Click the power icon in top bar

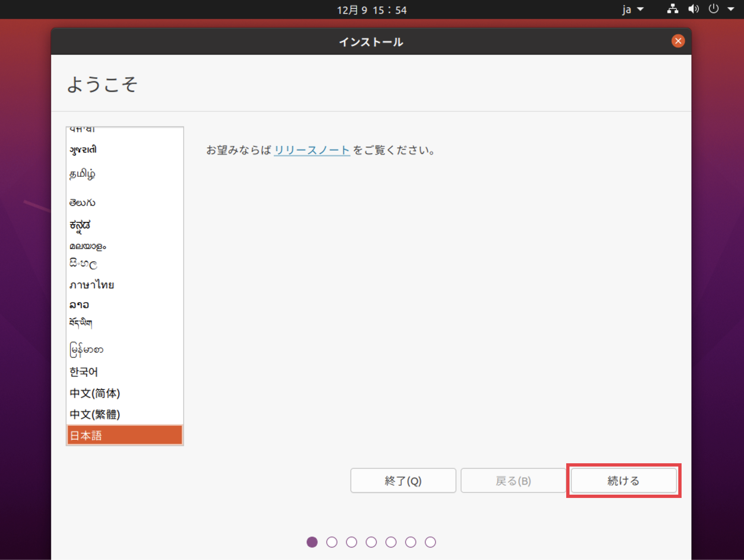pos(713,9)
